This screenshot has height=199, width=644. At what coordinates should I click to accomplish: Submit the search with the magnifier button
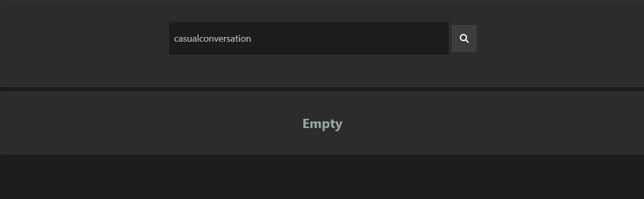point(464,39)
